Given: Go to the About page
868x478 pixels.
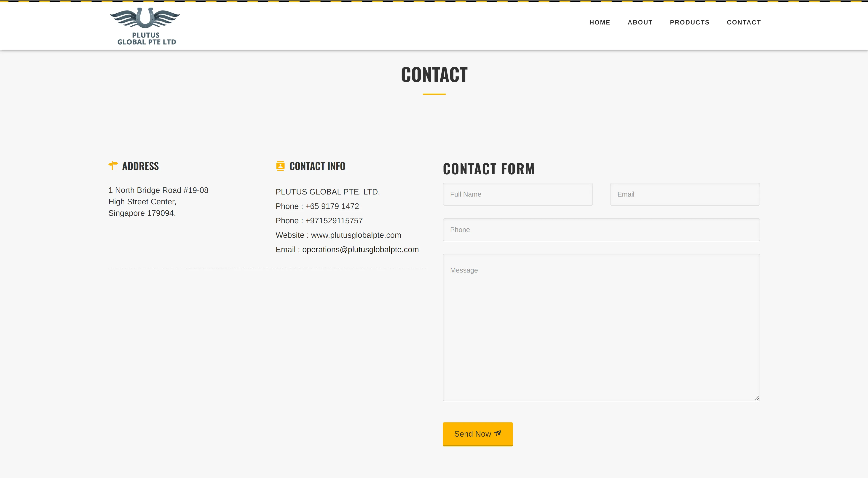Looking at the screenshot, I should [640, 22].
